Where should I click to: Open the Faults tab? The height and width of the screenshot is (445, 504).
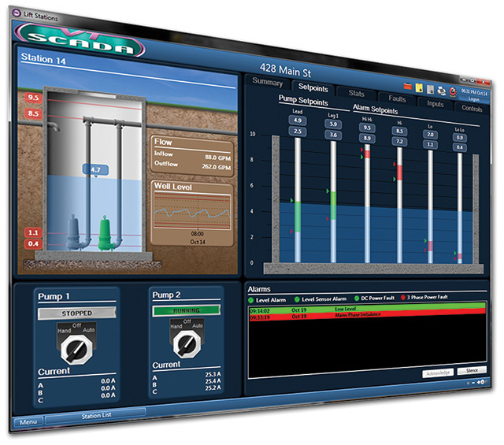pos(397,99)
